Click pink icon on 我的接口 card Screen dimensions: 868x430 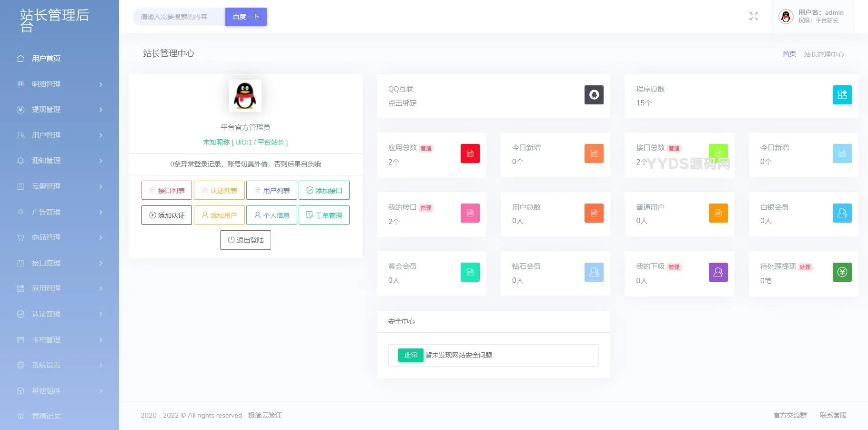pyautogui.click(x=470, y=213)
